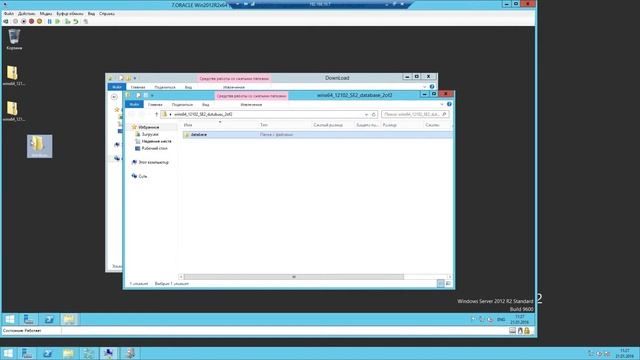The width and height of the screenshot is (640, 360).
Task: Open the Медиа menu in the VM window
Action: click(x=46, y=13)
